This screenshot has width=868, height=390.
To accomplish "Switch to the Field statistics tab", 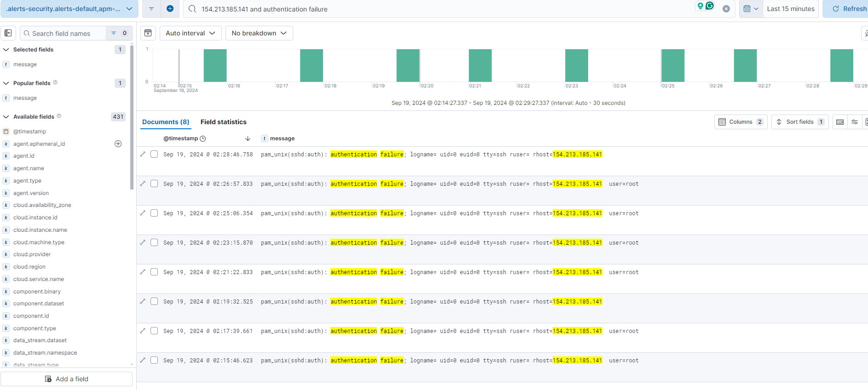I will pos(223,122).
